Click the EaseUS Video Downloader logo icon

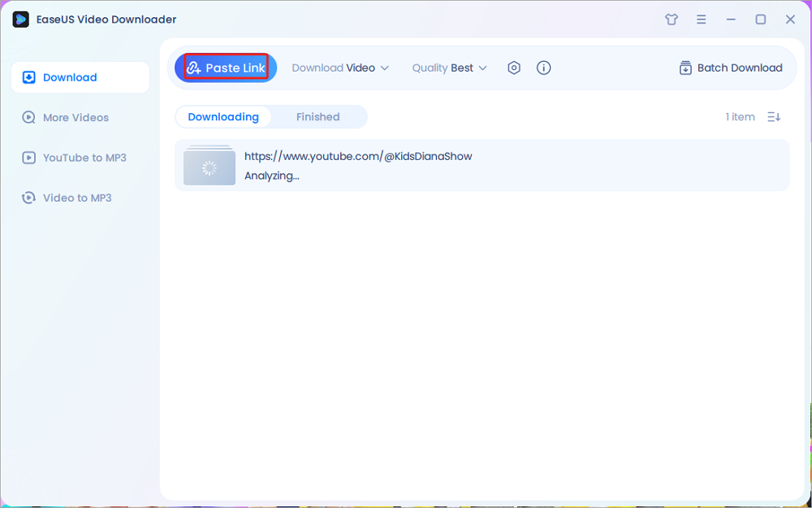click(21, 20)
